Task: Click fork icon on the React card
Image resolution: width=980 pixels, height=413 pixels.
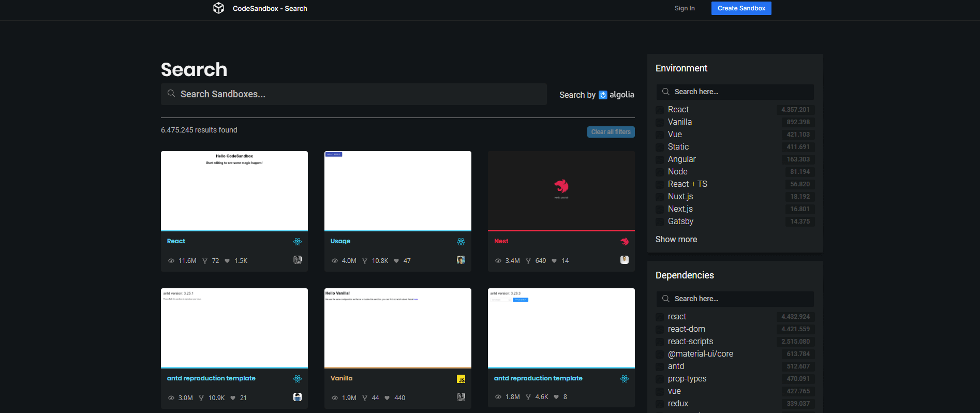Action: click(x=205, y=261)
